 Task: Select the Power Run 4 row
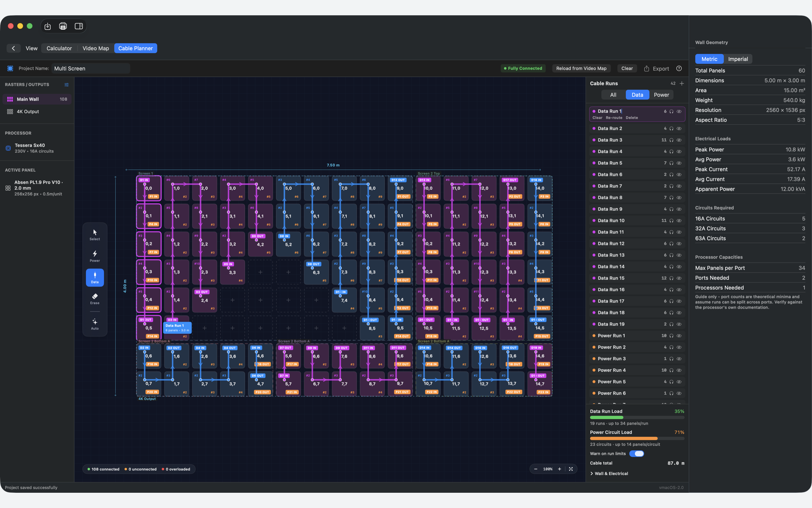click(637, 370)
